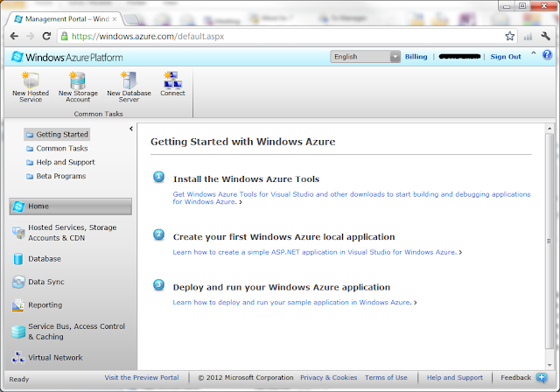
Task: Select the Getting Started tree item
Action: (x=57, y=135)
